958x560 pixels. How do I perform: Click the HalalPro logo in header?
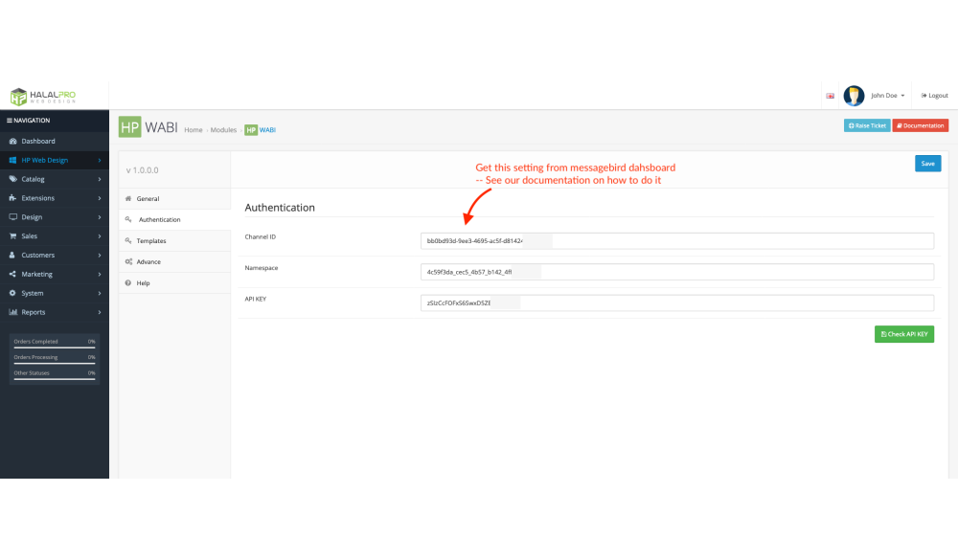tap(43, 96)
